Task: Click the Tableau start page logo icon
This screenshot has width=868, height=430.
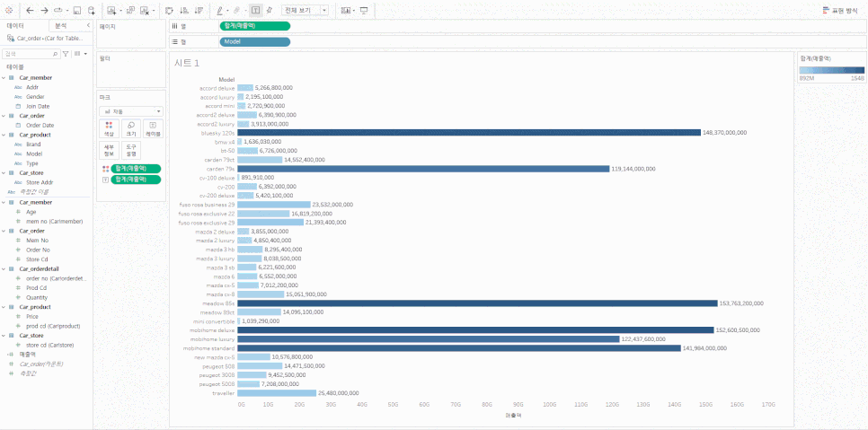Action: coord(8,11)
